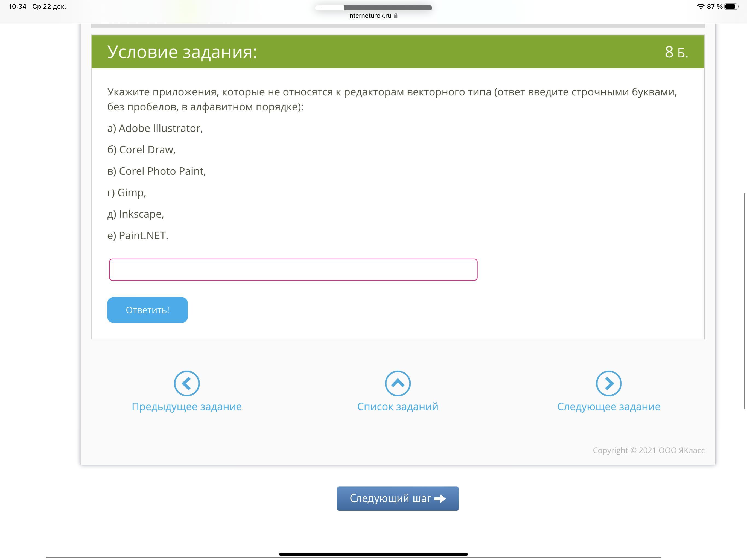The width and height of the screenshot is (747, 560).
Task: Tap the Wi-Fi status icon
Action: click(701, 6)
